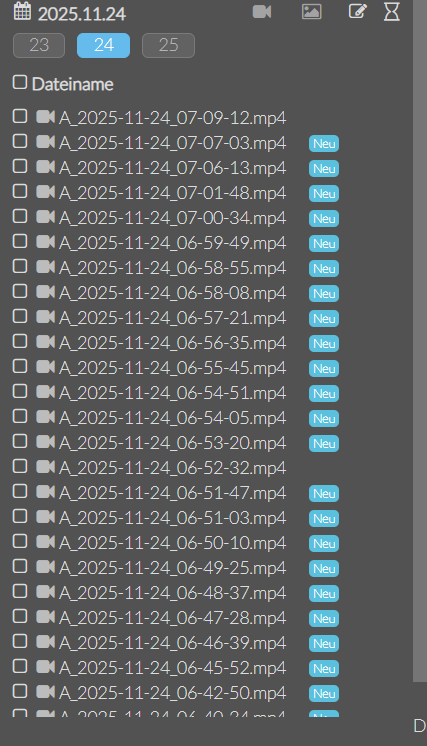Viewport: 427px width, 746px height.
Task: Click video icon beside A_2025-11-24_06-45-52.mp4
Action: click(46, 667)
